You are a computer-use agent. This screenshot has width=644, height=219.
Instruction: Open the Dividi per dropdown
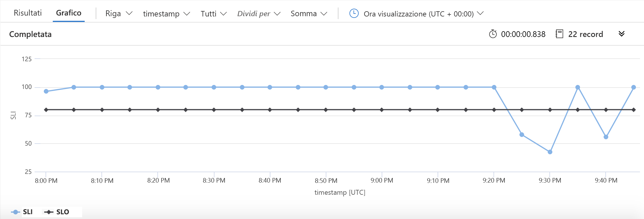click(259, 14)
